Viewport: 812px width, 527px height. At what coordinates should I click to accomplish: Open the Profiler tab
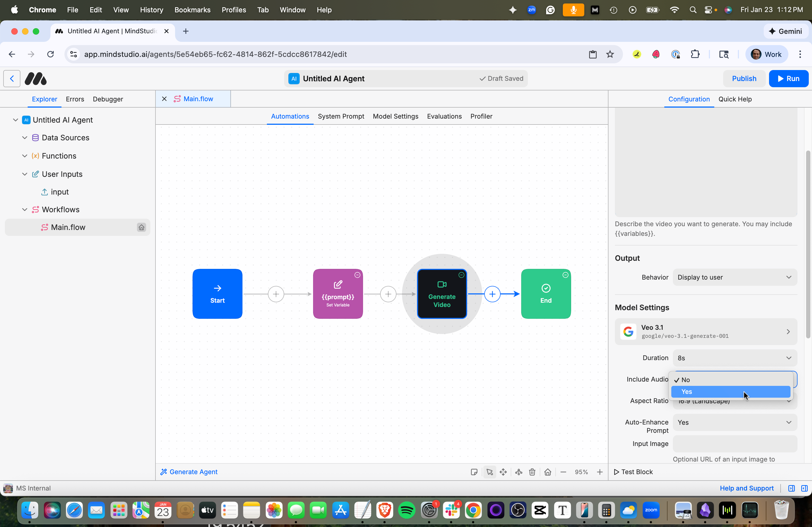(481, 116)
